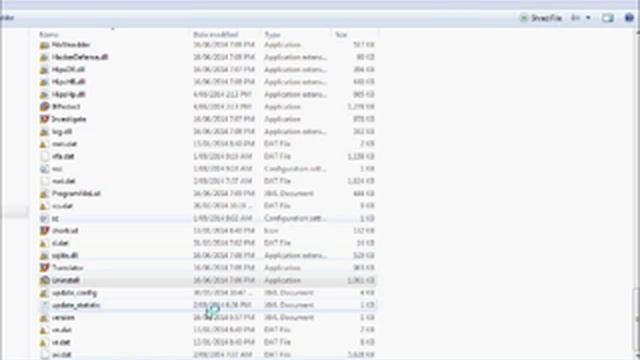The width and height of the screenshot is (640, 360).
Task: Select the HipsHlp.dll file name
Action: (68, 94)
